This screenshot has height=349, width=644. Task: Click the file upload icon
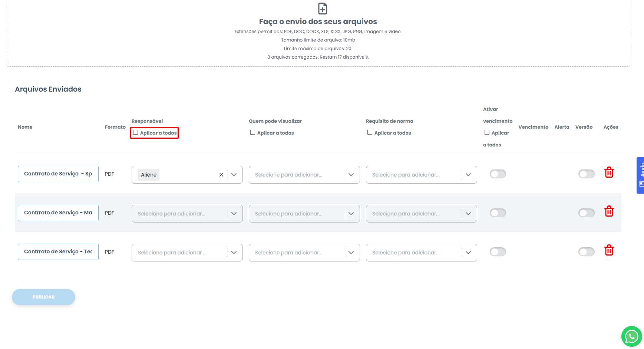coord(323,8)
